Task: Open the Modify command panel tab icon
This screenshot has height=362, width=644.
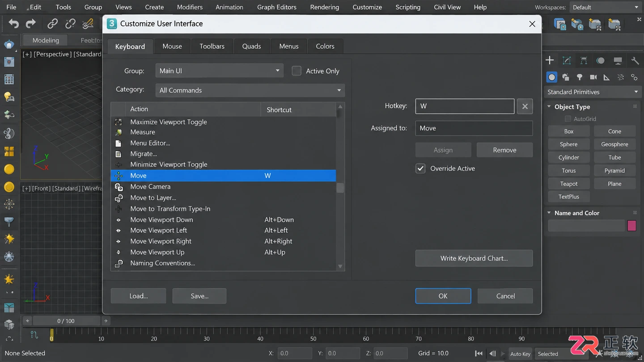Action: (567, 60)
